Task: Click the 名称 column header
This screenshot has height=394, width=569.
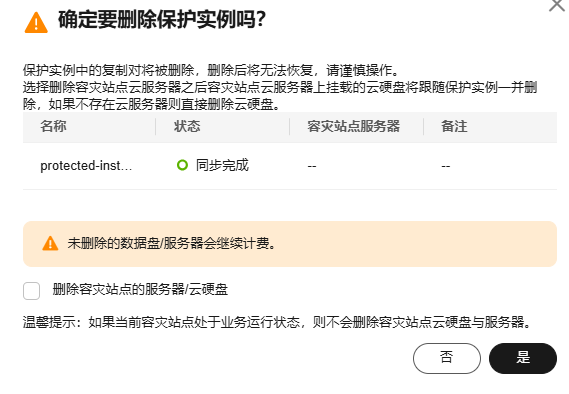Action: (x=53, y=127)
